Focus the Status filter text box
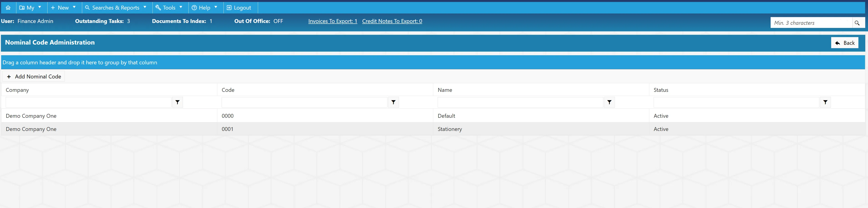The height and width of the screenshot is (208, 868). click(737, 102)
